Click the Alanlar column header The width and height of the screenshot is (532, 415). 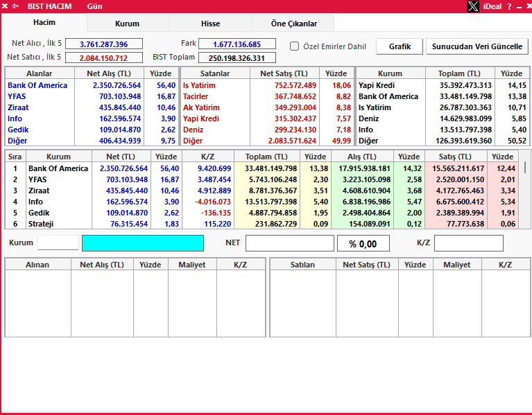[x=40, y=73]
